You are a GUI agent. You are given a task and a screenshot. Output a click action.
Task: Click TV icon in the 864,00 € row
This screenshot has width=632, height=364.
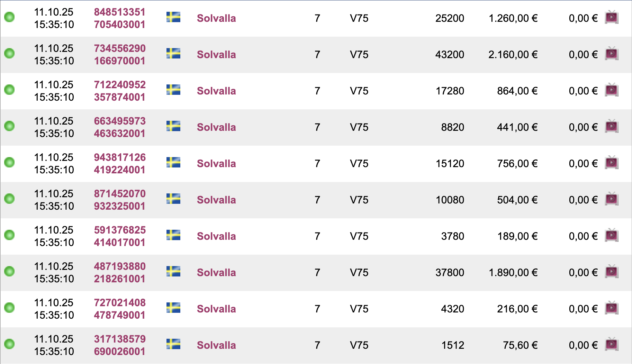[x=612, y=90]
